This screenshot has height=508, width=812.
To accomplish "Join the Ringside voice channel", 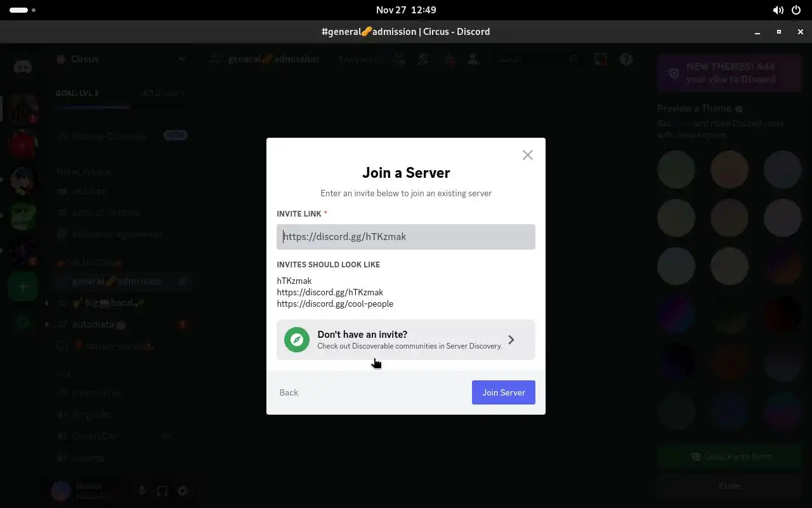I will click(x=121, y=415).
